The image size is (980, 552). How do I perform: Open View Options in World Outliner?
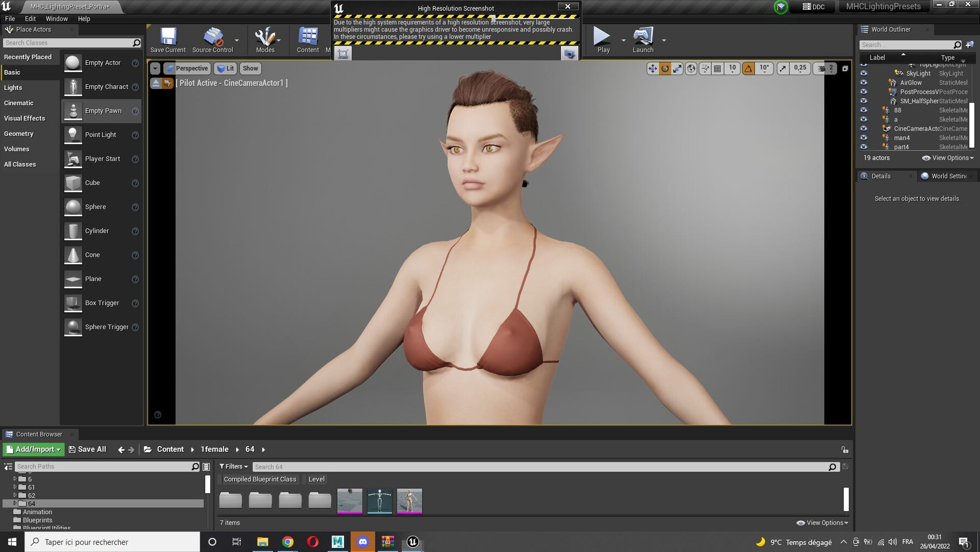pyautogui.click(x=948, y=158)
